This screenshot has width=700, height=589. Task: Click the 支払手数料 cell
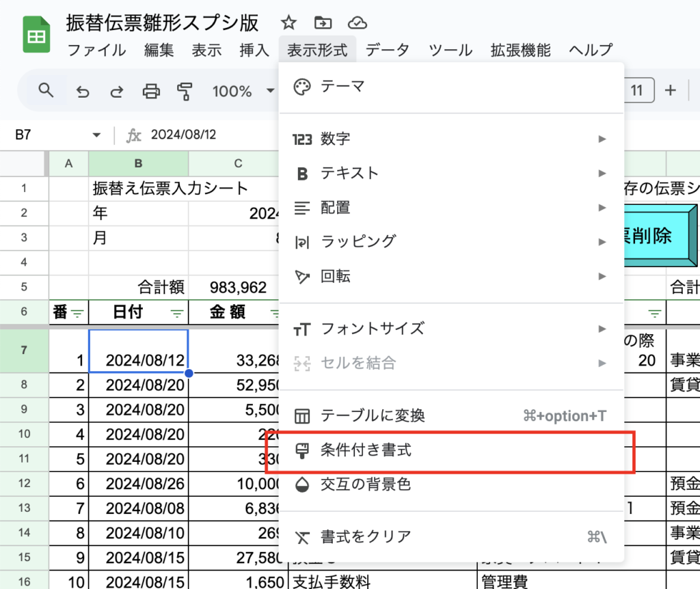click(x=383, y=580)
